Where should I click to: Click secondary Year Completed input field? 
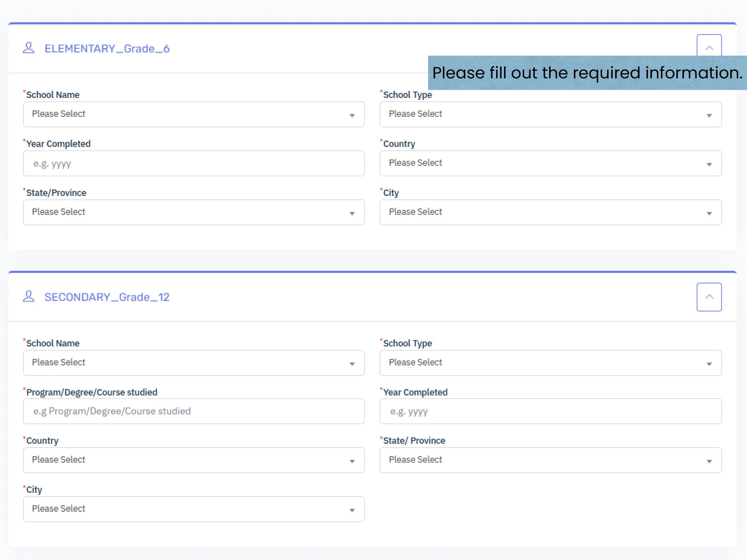pyautogui.click(x=550, y=411)
